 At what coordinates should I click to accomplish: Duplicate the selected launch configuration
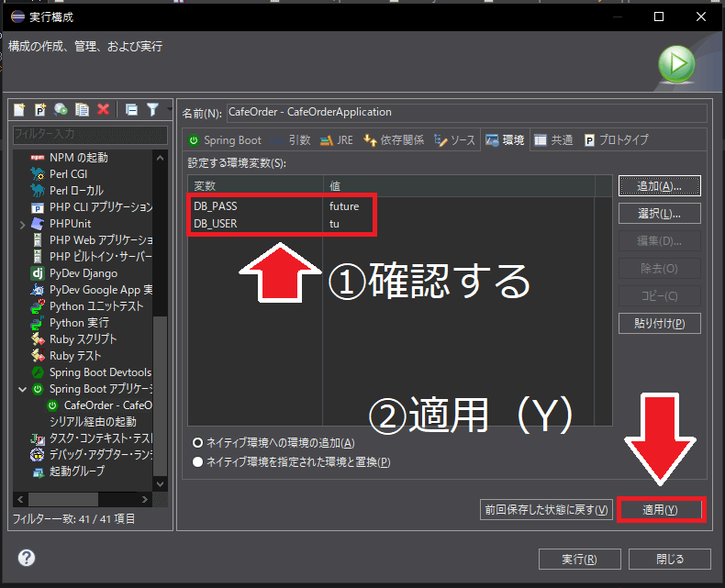pyautogui.click(x=82, y=109)
